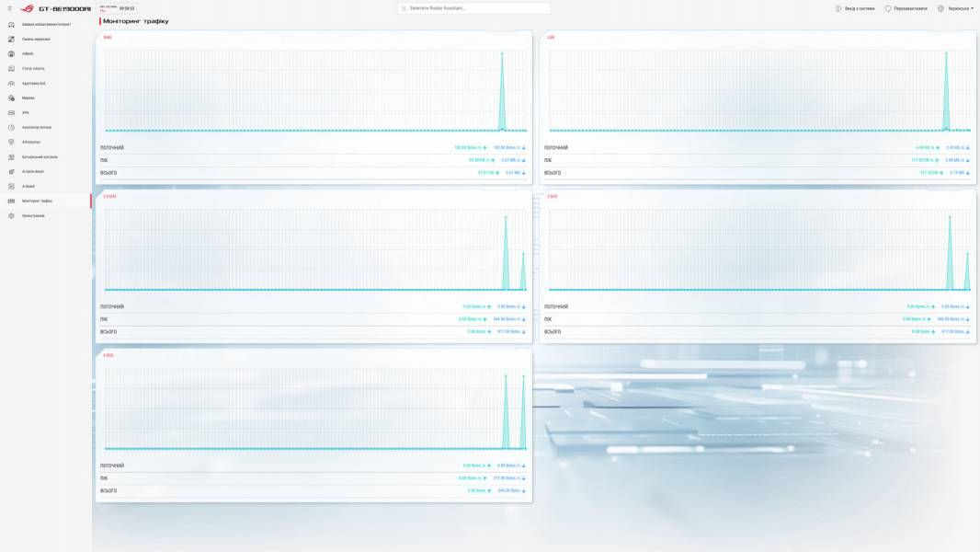Click the Перезавантажити reboot button

[906, 9]
